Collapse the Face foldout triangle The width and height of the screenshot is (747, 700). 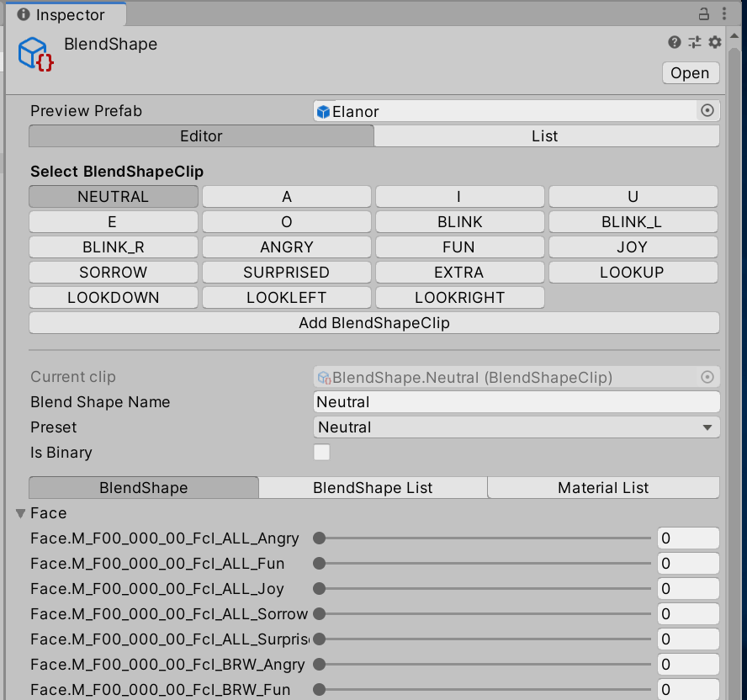point(20,513)
